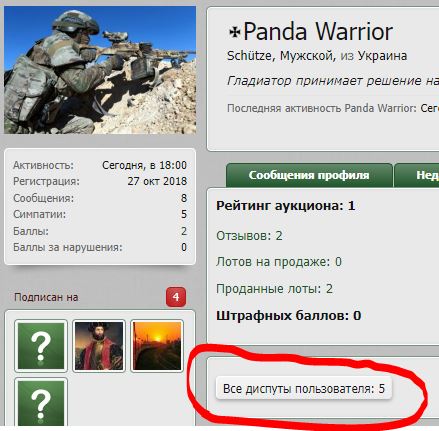Open the sunset railway avatar
The image size is (439, 431).
[157, 346]
